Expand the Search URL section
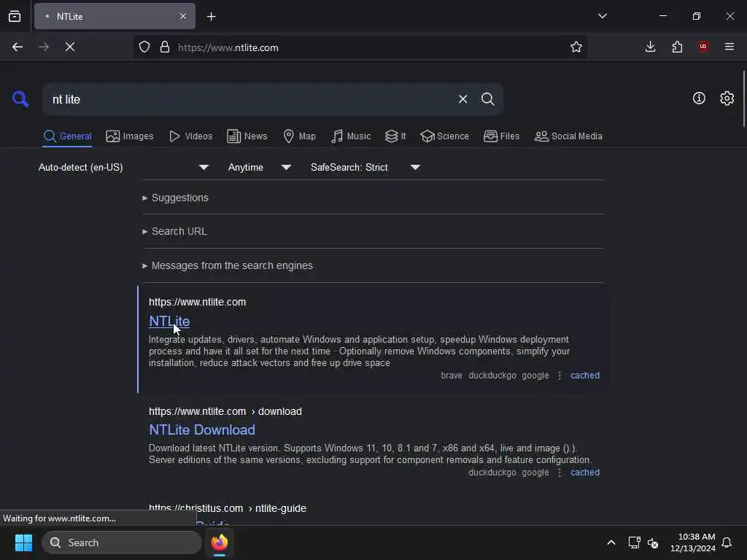This screenshot has width=747, height=560. 174,231
